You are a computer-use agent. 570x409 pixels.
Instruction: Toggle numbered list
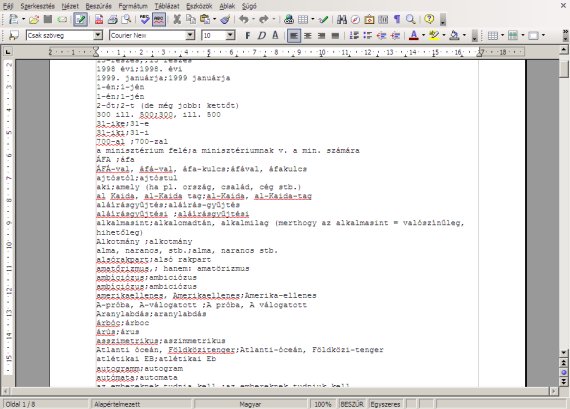(354, 35)
